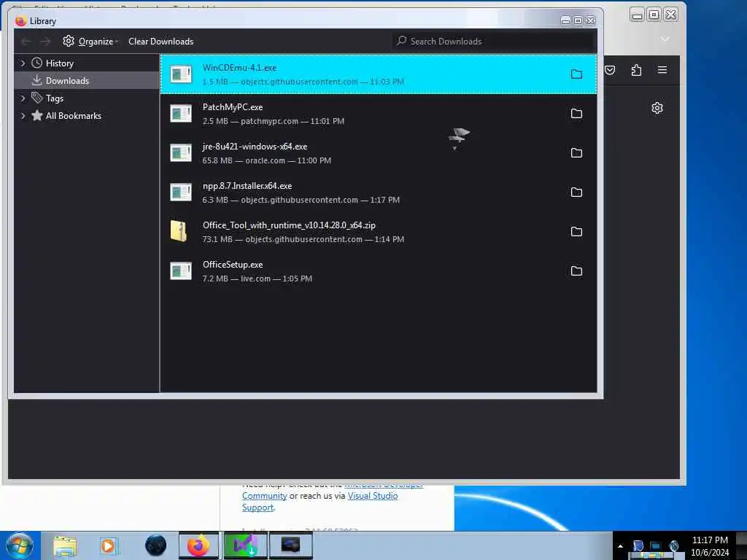This screenshot has width=747, height=560.
Task: Show hidden system tray icons arrow
Action: [620, 546]
